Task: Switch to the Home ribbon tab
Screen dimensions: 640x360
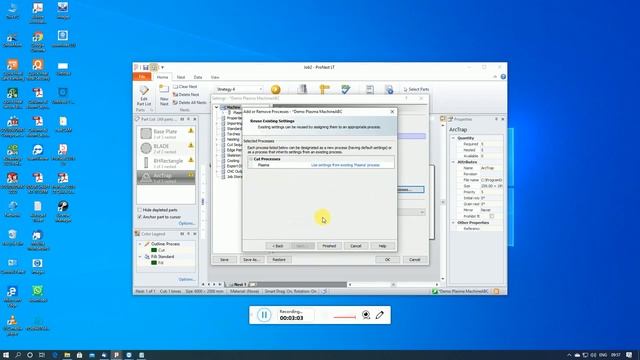Action: point(162,77)
